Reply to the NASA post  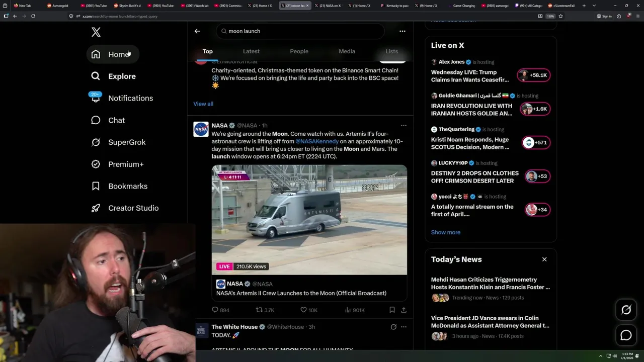coord(220,310)
